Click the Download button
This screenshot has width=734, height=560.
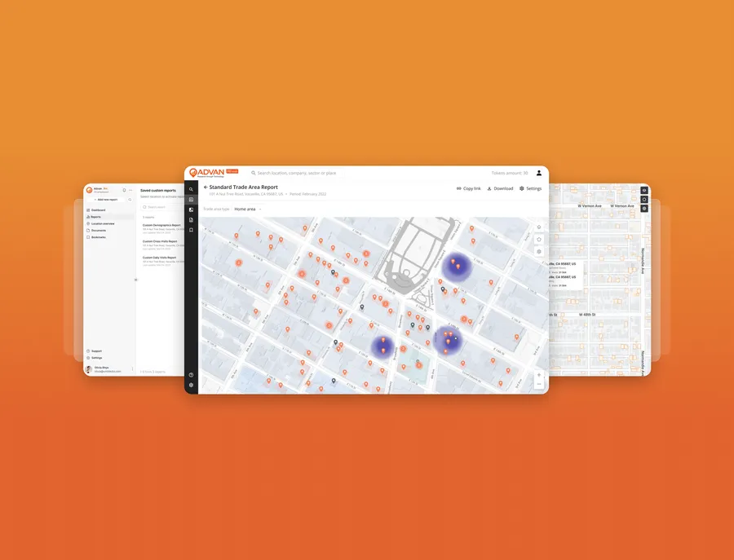tap(500, 188)
